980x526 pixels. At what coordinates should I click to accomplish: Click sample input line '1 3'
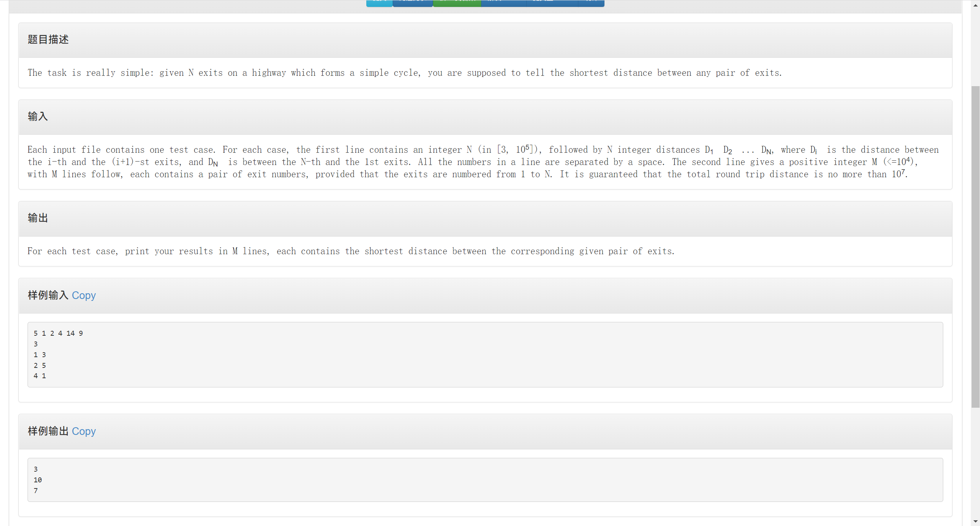(40, 355)
